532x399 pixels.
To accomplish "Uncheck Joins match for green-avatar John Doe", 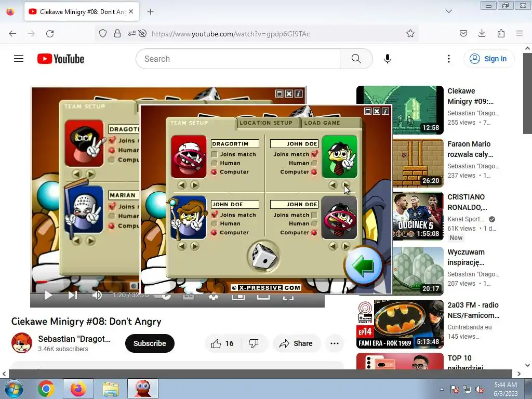I will pyautogui.click(x=314, y=154).
